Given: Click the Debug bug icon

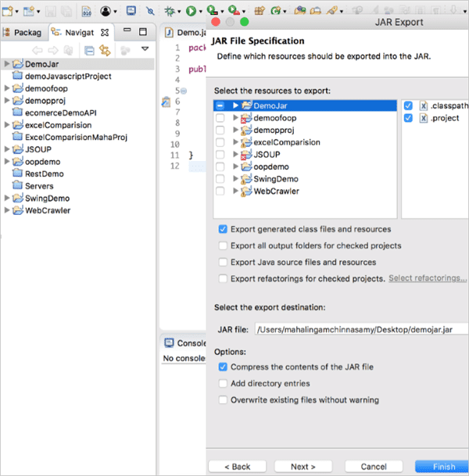Looking at the screenshot, I should tap(170, 11).
